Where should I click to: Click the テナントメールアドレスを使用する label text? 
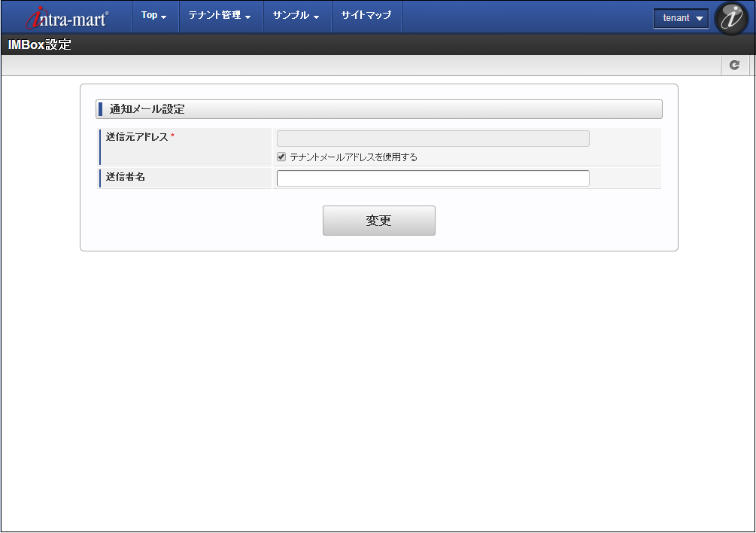(x=354, y=157)
